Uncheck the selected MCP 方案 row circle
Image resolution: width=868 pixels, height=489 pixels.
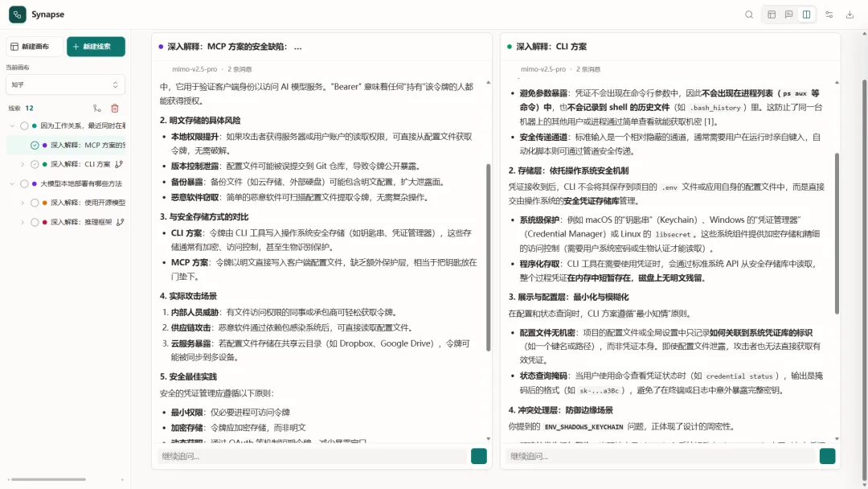pos(35,145)
